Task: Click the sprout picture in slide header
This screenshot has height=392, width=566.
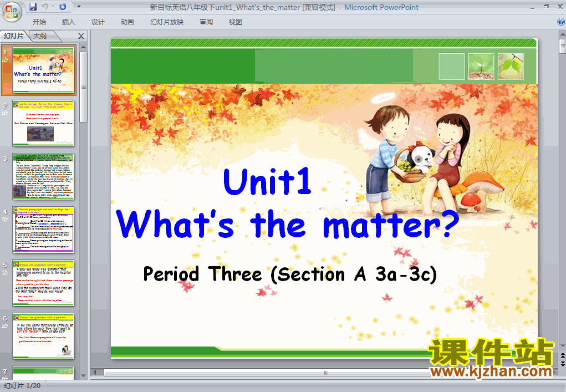Action: click(x=481, y=67)
